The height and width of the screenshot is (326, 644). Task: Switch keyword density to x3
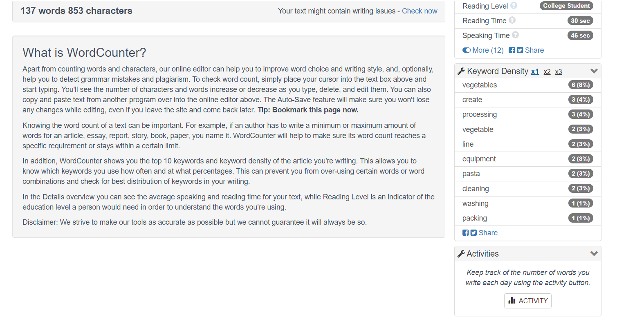559,72
